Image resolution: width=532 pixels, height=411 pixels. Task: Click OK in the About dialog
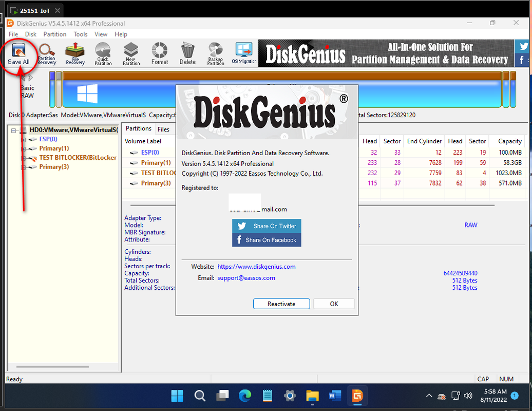pyautogui.click(x=334, y=304)
